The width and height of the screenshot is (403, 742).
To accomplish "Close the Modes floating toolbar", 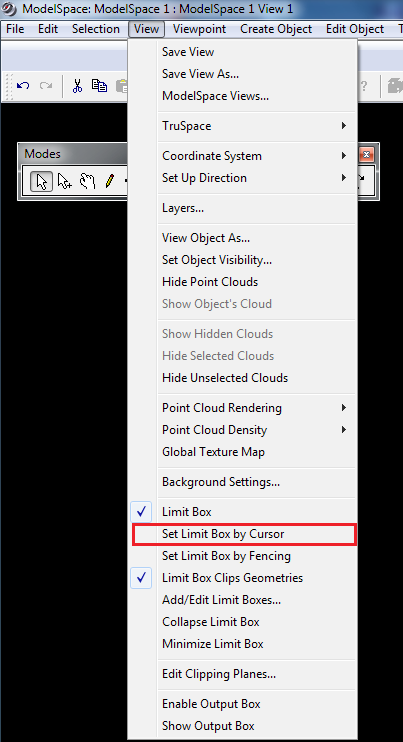I will (367, 154).
